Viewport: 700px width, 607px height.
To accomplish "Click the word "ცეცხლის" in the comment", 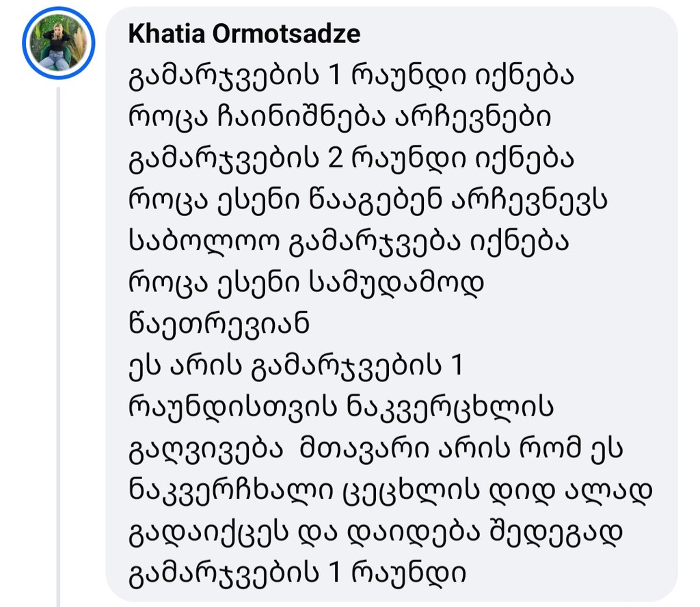I will coord(403,491).
